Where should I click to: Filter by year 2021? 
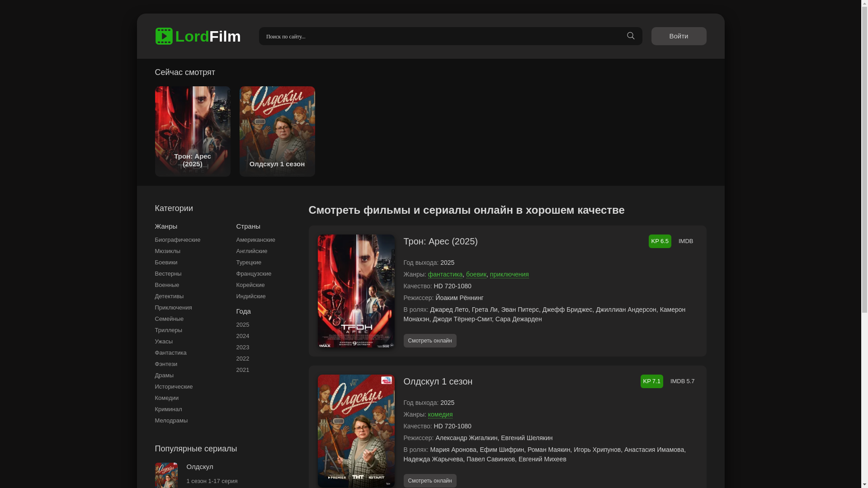coord(242,370)
